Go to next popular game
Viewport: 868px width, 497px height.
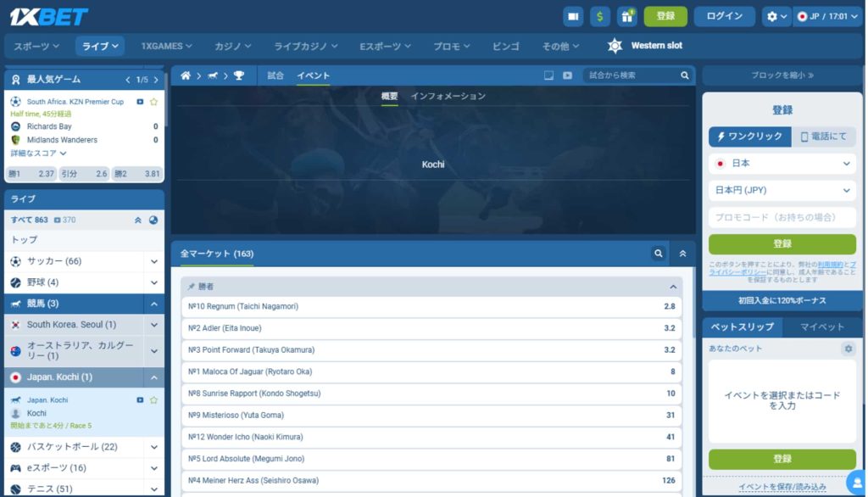coord(156,80)
